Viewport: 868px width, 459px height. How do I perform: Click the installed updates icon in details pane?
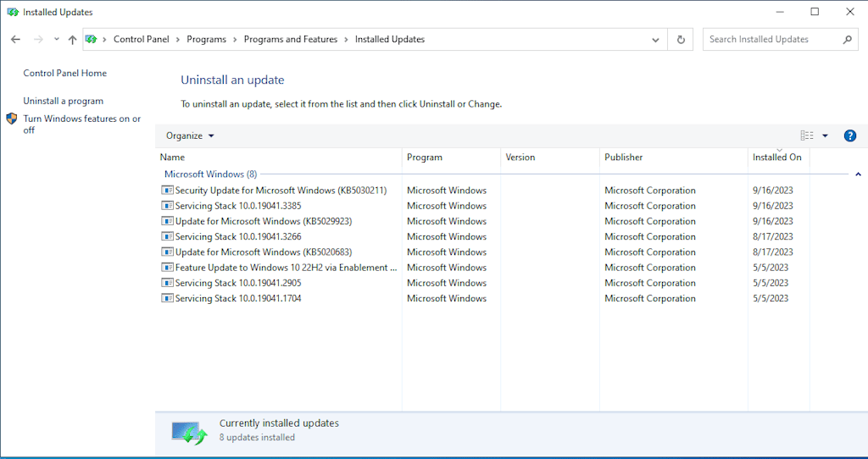click(189, 433)
